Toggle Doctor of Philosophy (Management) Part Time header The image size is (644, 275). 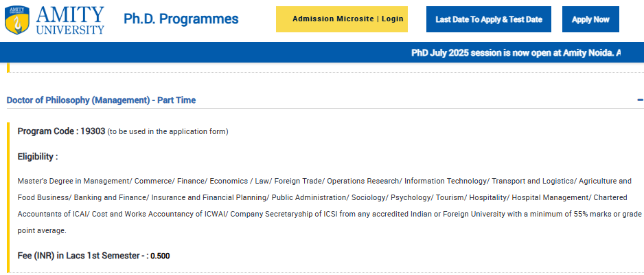tap(101, 100)
